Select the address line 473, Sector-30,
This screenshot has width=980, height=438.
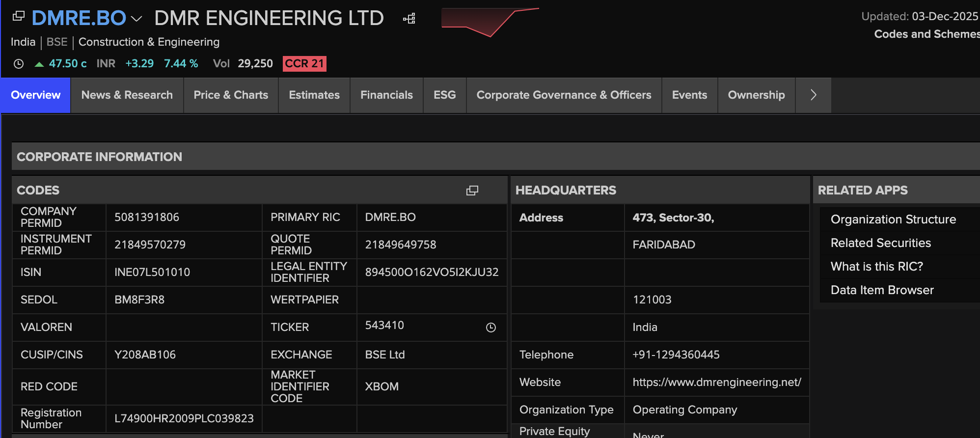click(673, 218)
